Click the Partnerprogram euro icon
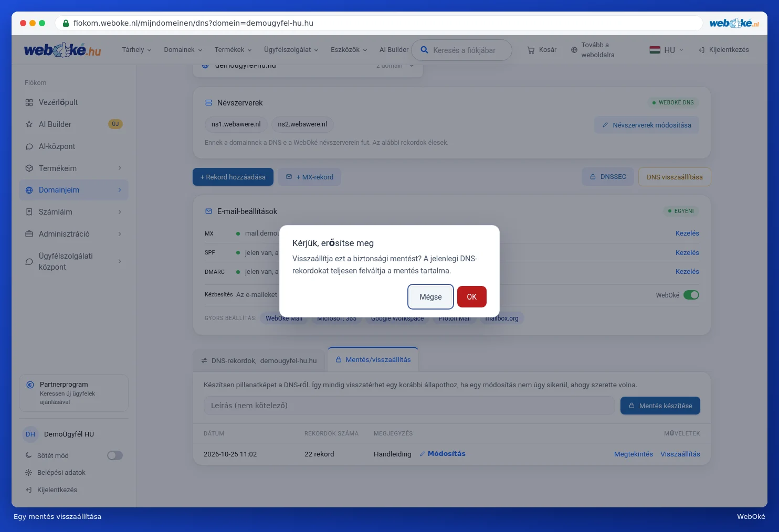The height and width of the screenshot is (532, 779). click(x=30, y=385)
